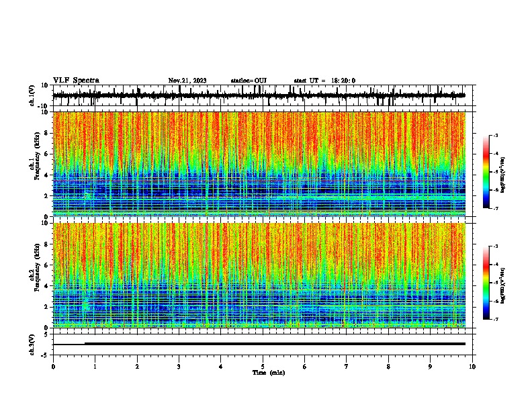
Task: Click time axis tick label "3"
Action: (x=179, y=367)
